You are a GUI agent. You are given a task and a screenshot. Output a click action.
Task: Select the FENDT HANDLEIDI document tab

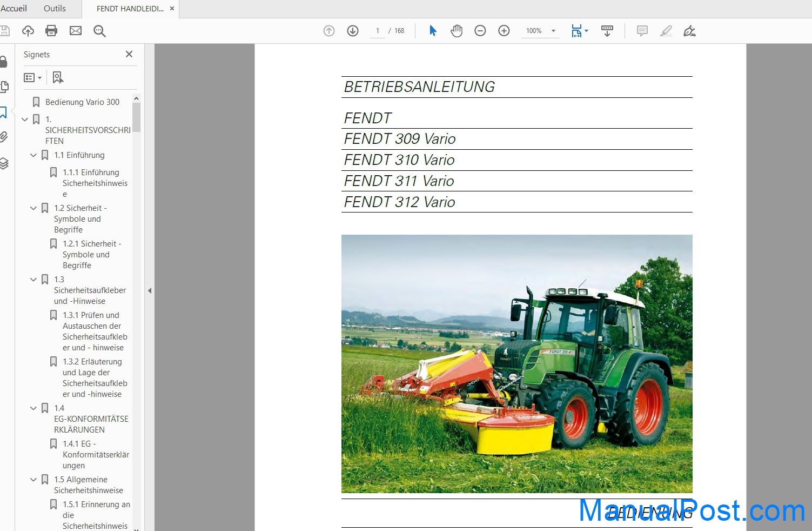(130, 9)
